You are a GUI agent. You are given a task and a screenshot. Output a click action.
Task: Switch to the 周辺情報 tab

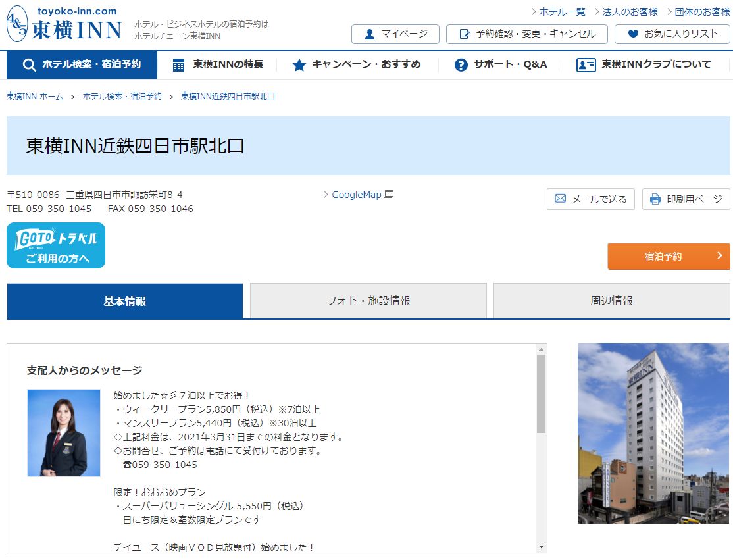click(611, 301)
